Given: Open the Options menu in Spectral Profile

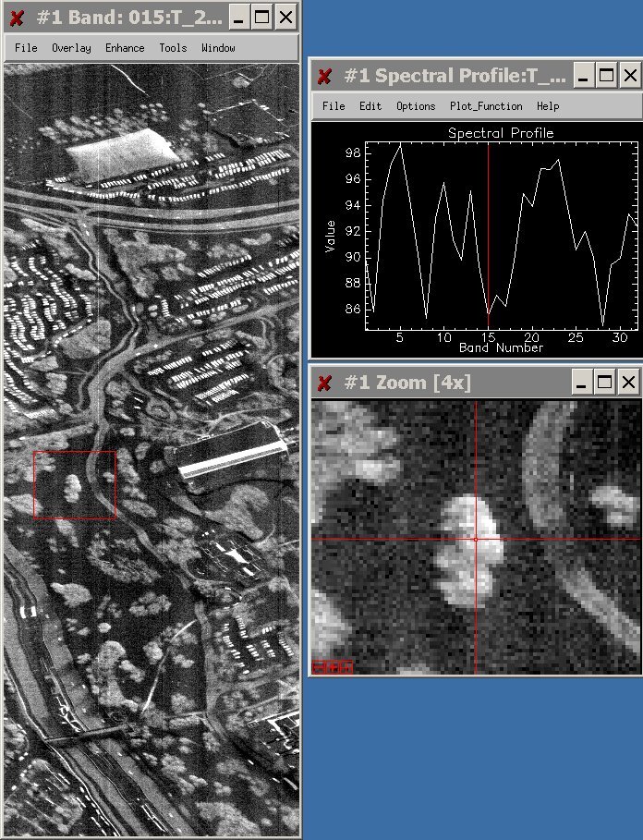Looking at the screenshot, I should point(416,106).
